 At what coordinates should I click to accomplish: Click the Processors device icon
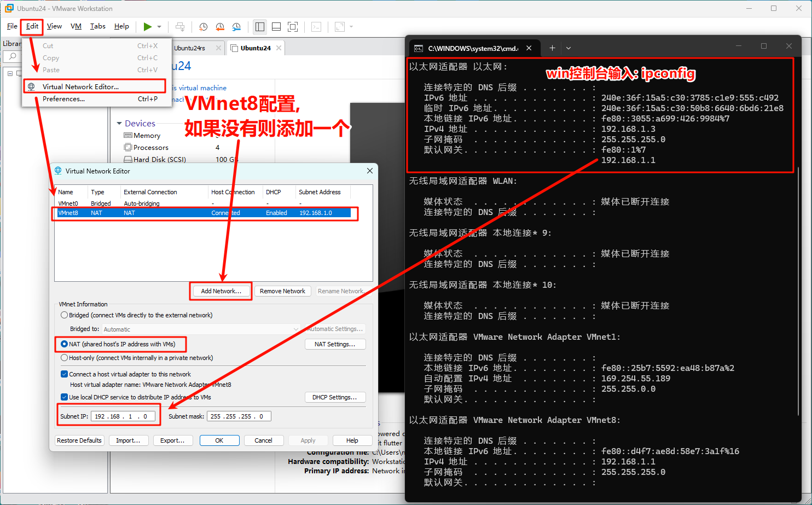click(128, 147)
